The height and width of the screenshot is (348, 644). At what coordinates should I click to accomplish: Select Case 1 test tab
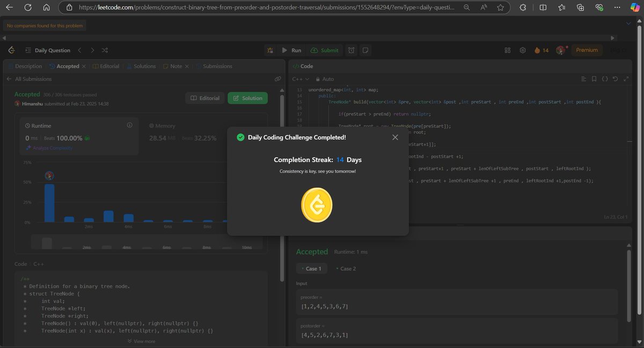pos(310,269)
